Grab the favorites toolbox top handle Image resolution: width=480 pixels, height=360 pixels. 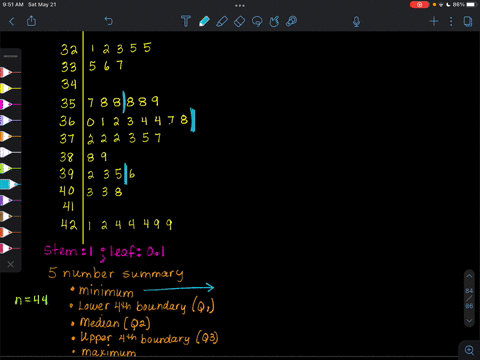coord(11,56)
